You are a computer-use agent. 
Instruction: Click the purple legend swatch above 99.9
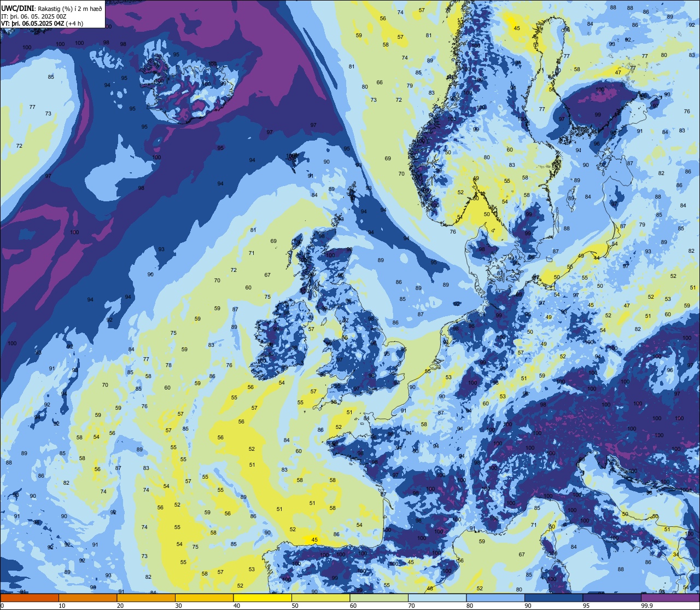click(670, 598)
